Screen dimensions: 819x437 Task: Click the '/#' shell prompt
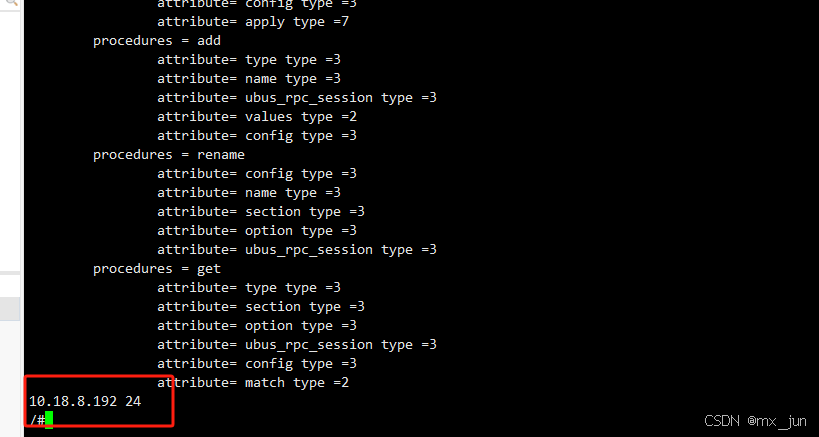(x=37, y=420)
